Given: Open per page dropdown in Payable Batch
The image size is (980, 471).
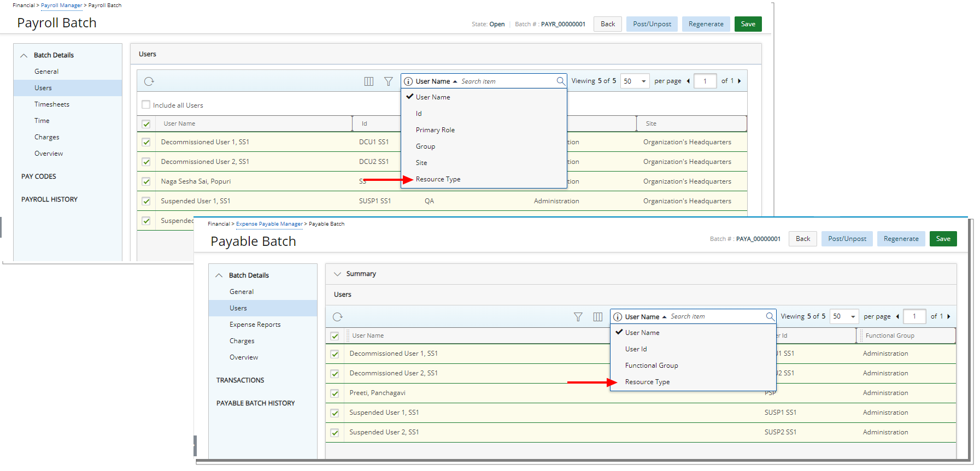Looking at the screenshot, I should (x=844, y=317).
